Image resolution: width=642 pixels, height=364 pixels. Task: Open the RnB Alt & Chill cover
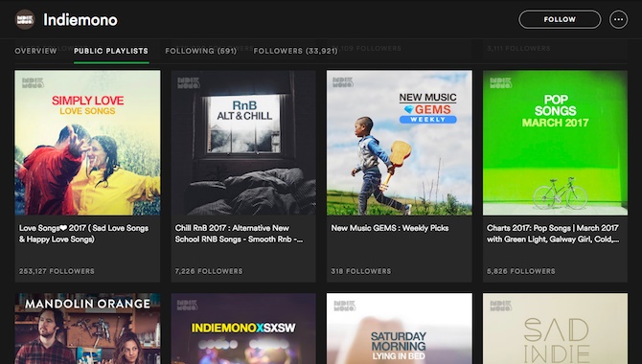(243, 143)
